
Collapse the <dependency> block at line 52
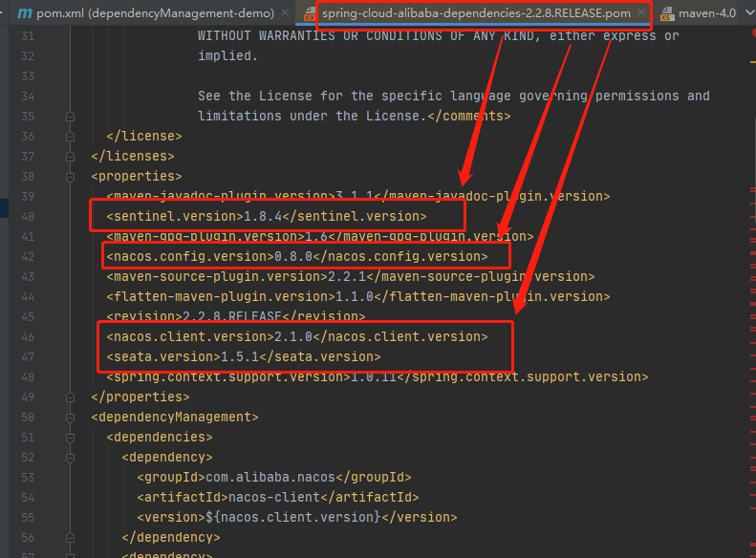[x=71, y=458]
